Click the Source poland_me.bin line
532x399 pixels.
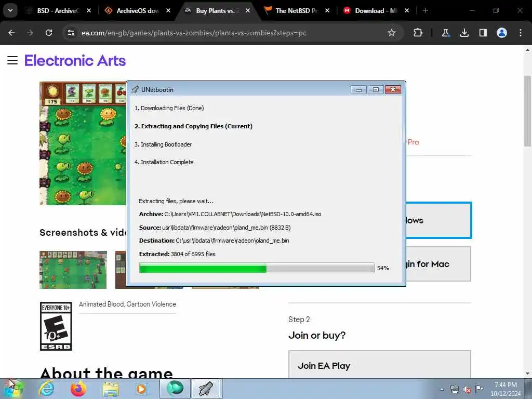(215, 228)
